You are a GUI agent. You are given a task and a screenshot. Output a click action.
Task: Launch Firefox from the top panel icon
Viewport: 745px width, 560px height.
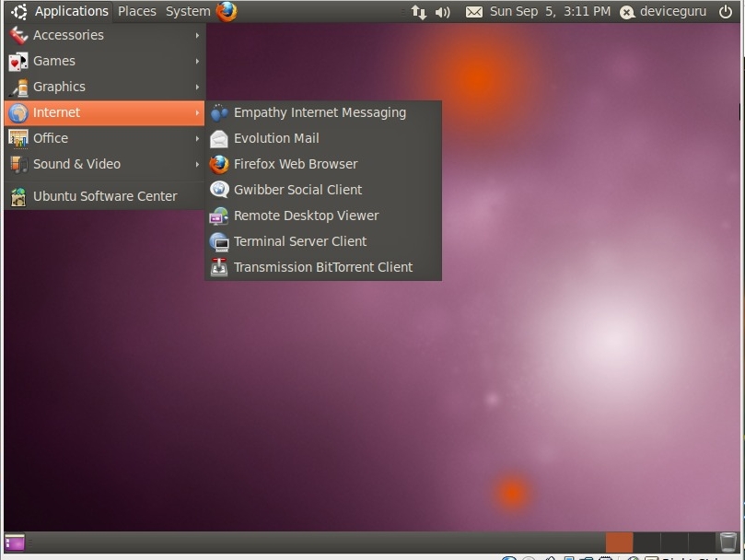[227, 11]
